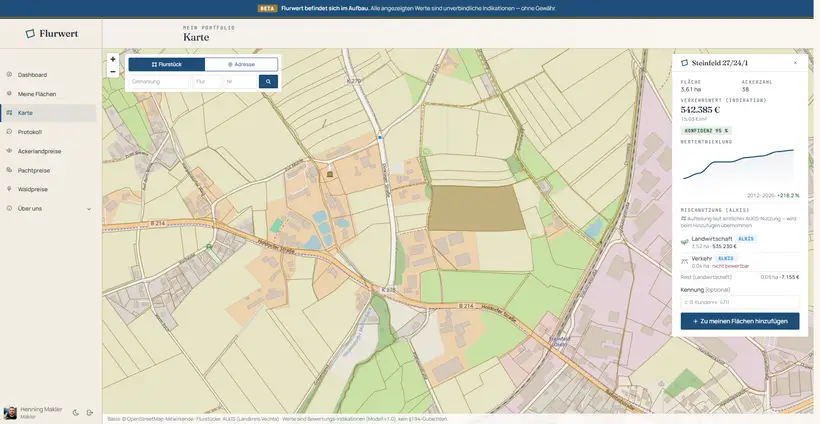Image resolution: width=820 pixels, height=424 pixels.
Task: Click the magnifier search button
Action: [x=268, y=82]
